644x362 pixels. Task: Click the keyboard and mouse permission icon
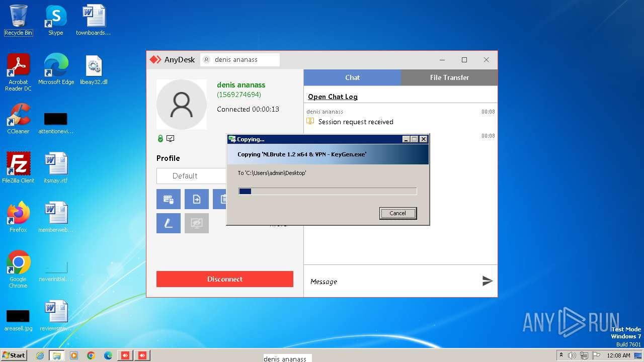tap(169, 199)
